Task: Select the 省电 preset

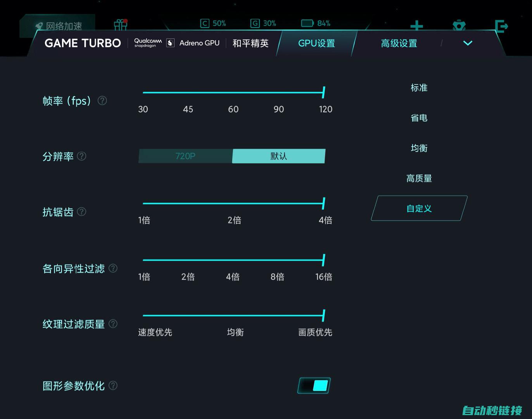Action: (419, 118)
